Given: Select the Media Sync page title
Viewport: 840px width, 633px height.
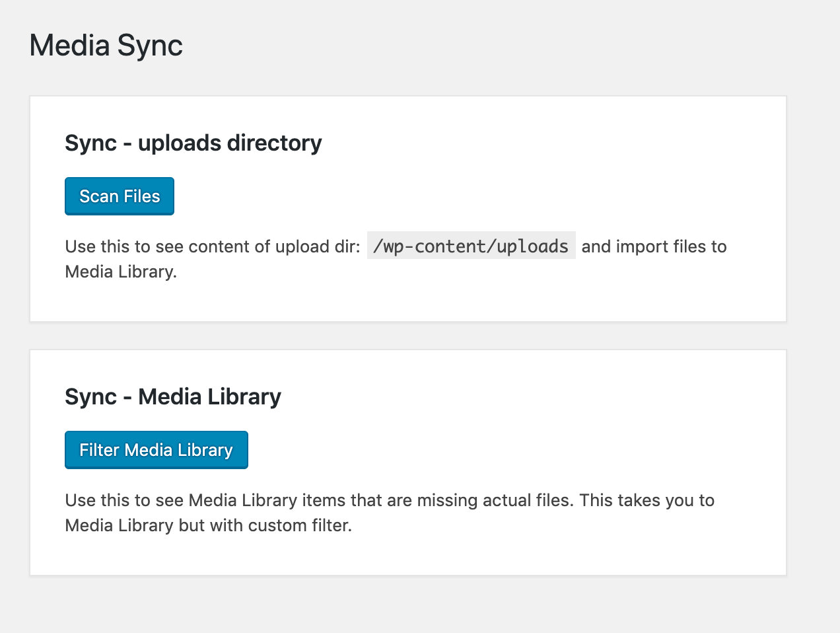Looking at the screenshot, I should tap(106, 46).
